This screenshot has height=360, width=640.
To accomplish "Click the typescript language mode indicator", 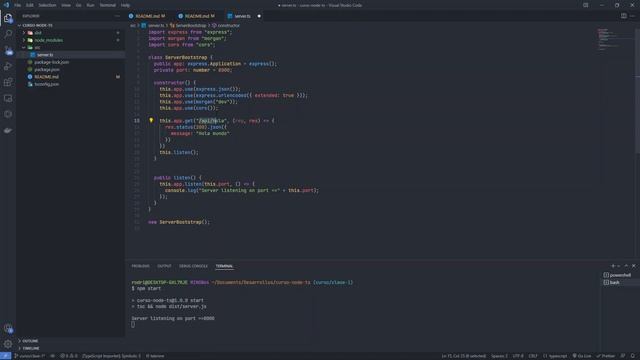I will click(x=555, y=356).
